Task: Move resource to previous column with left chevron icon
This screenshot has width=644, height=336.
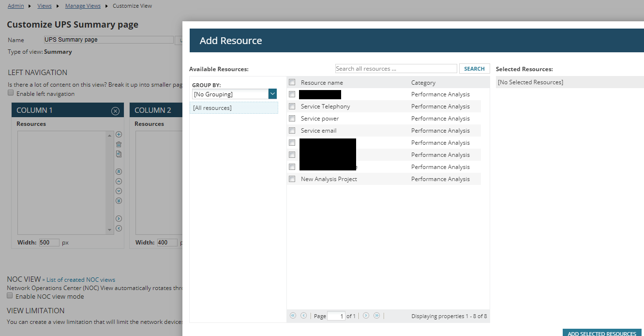Action: point(119,229)
